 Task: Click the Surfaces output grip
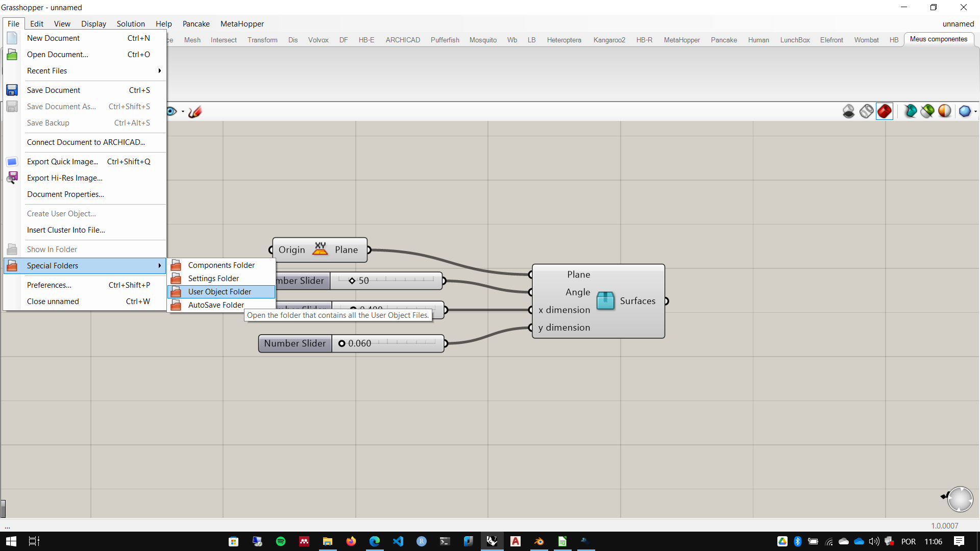(667, 301)
